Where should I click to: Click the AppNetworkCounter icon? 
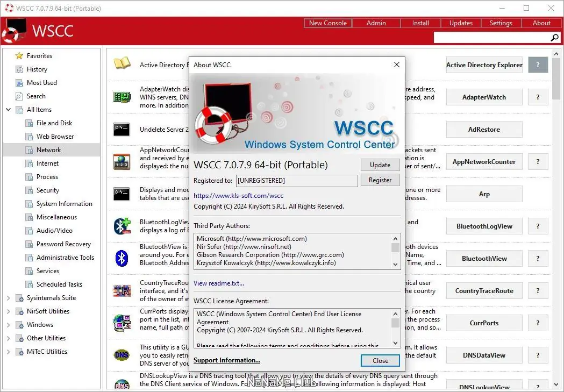coord(122,162)
